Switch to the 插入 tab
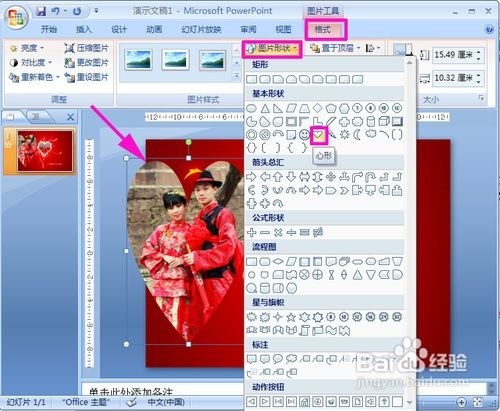This screenshot has height=411, width=500. 84,29
